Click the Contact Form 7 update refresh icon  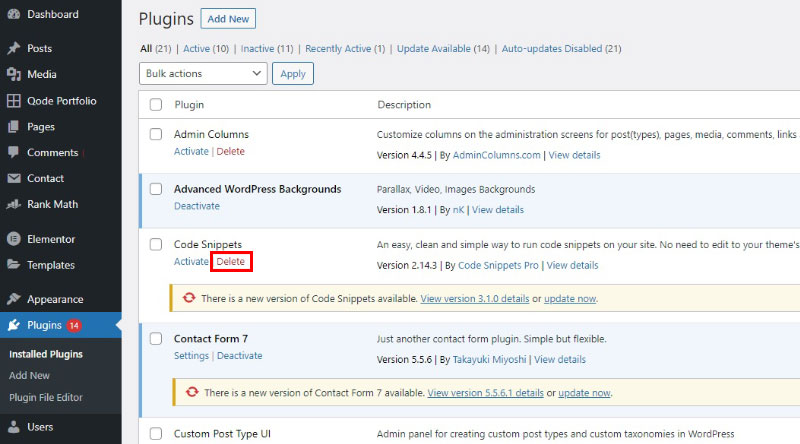tap(192, 392)
